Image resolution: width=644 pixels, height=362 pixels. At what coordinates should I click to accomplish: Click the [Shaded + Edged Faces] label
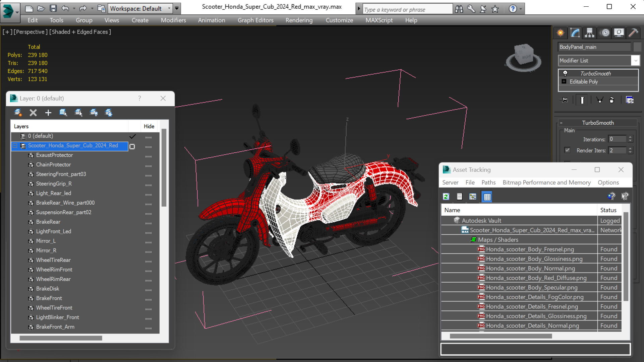[80, 32]
